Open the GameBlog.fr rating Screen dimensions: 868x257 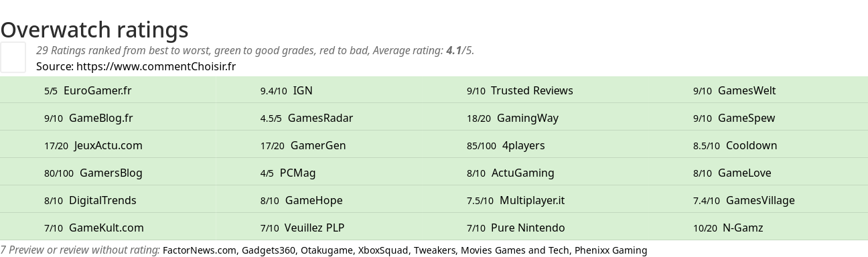click(88, 118)
